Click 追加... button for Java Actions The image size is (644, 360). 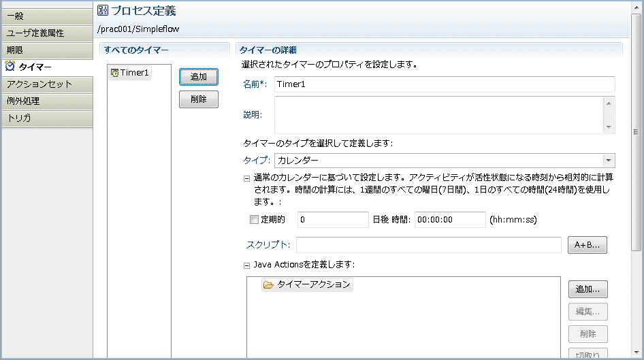[x=587, y=289]
